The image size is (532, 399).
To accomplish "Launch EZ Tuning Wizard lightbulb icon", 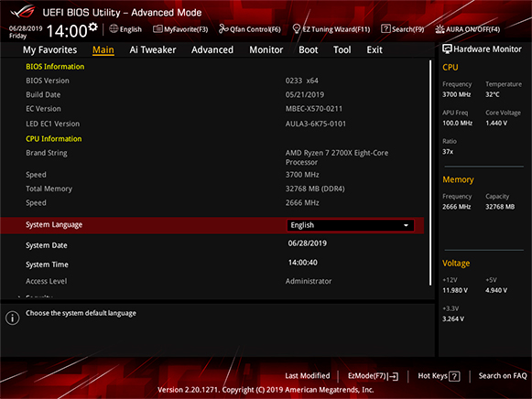I will (296, 29).
